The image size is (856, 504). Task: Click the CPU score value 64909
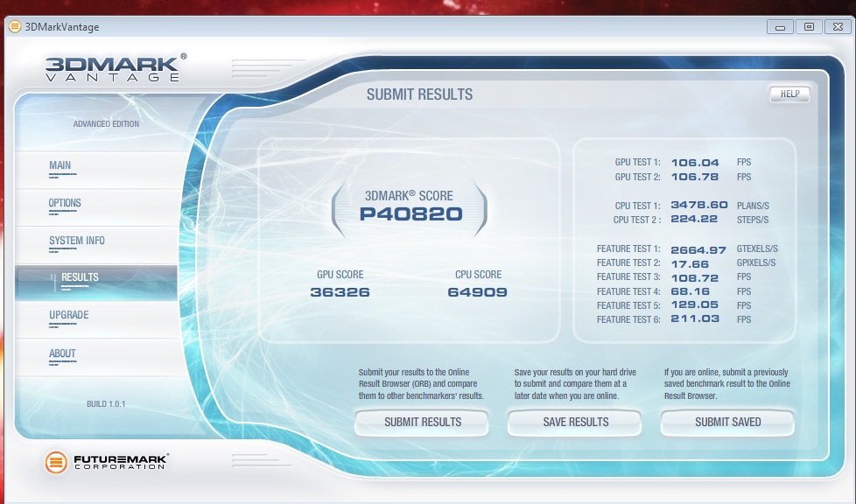coord(478,292)
